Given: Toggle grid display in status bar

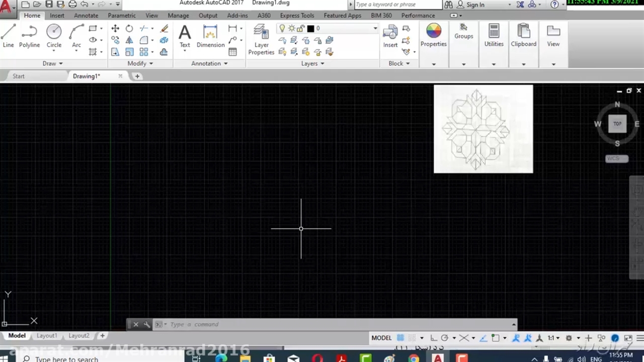Looking at the screenshot, I should pyautogui.click(x=400, y=338).
